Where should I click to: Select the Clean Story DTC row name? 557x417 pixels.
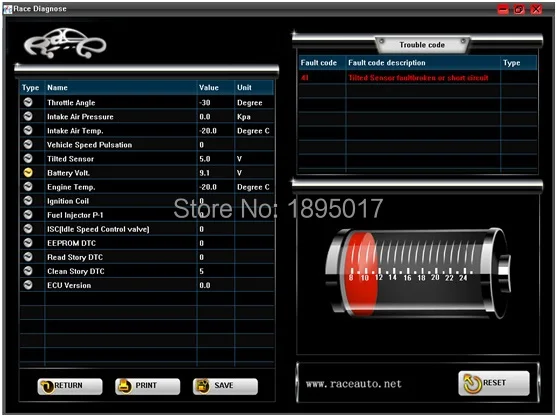[x=76, y=271]
